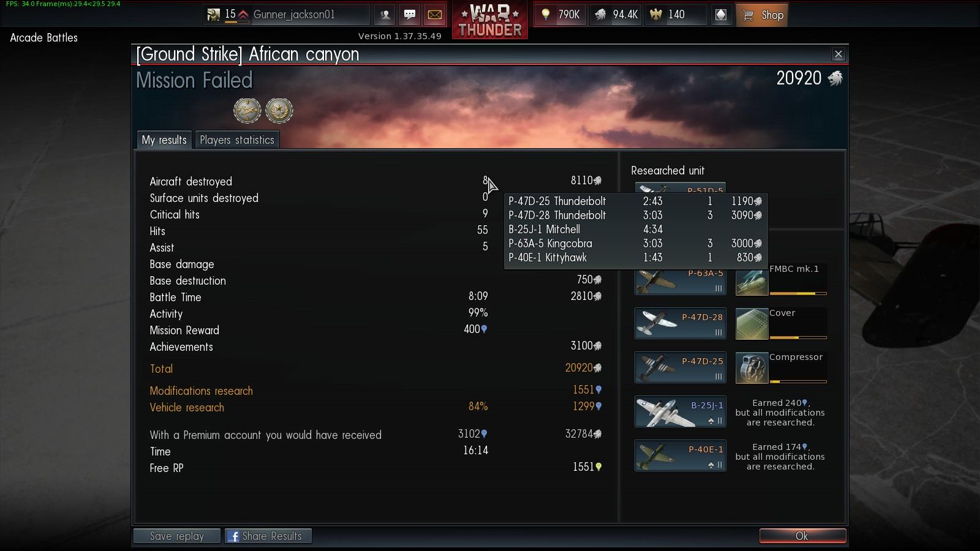Click the first award medal icon
The image size is (980, 551).
click(x=247, y=111)
